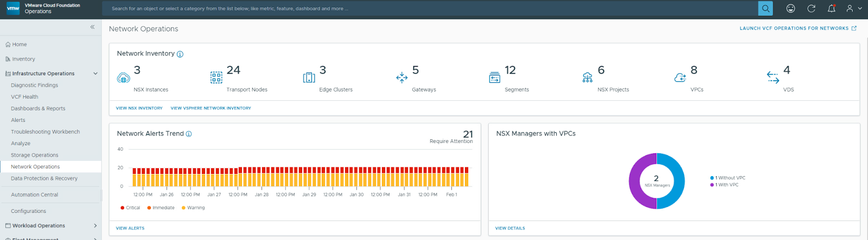Click the 1 Without VPC legend entry

[x=728, y=178]
